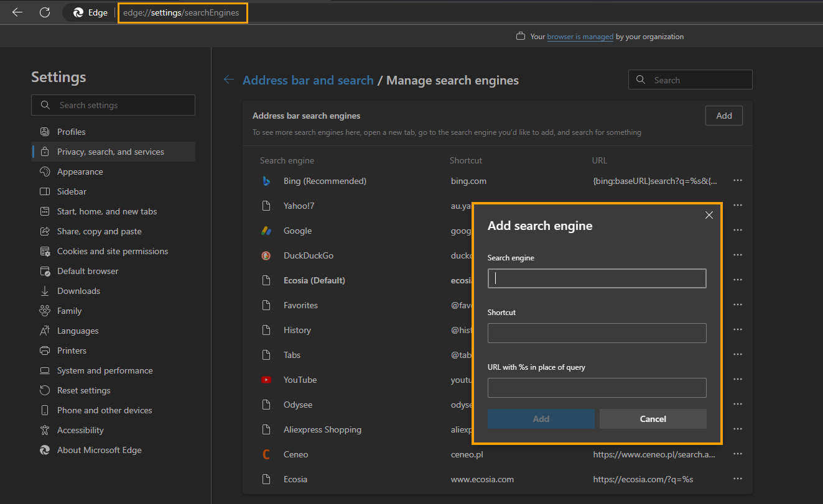
Task: Open more options for YouTube row
Action: tap(738, 380)
